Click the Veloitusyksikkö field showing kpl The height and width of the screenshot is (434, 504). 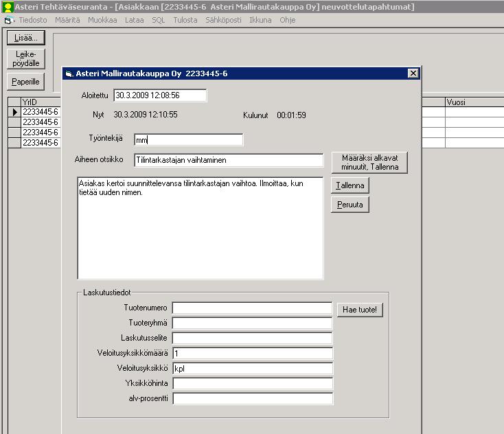[253, 368]
